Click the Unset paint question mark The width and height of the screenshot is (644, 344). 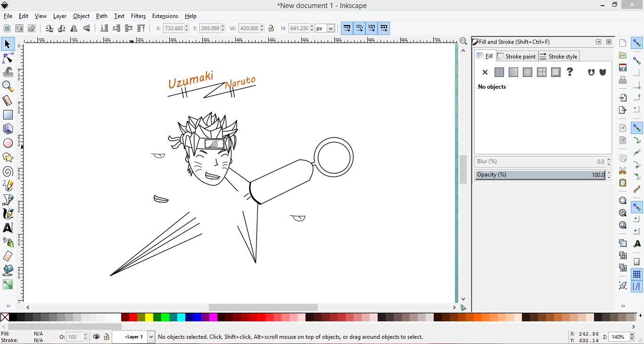pos(570,72)
